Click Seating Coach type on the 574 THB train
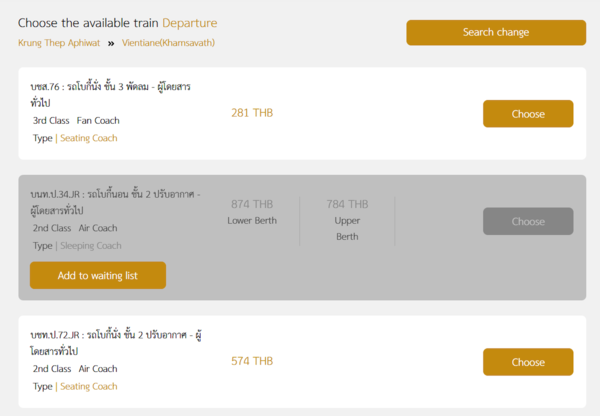The width and height of the screenshot is (600, 416). 88,386
